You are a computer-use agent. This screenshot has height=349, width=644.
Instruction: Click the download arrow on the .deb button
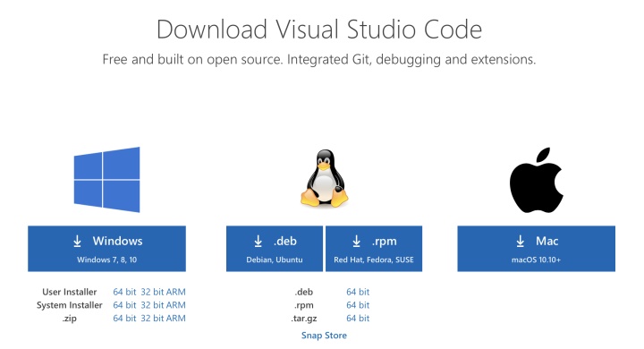click(258, 242)
